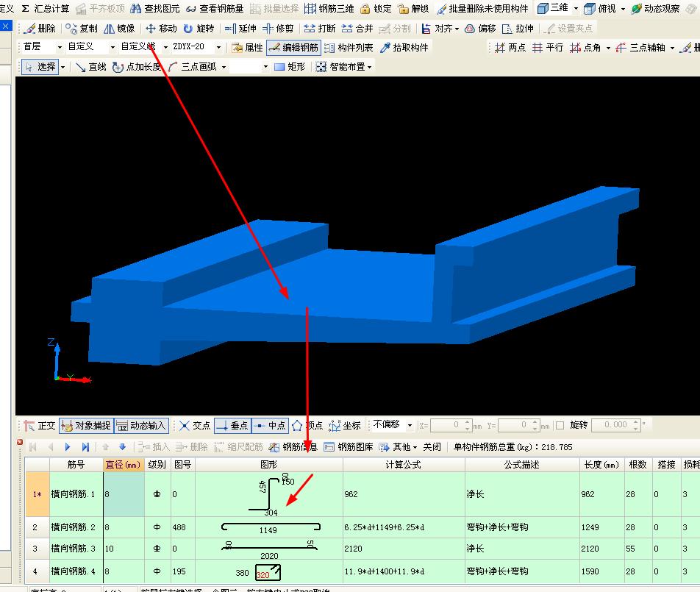The image size is (700, 592).
Task: Increase the Y offset stepper
Action: [535, 422]
